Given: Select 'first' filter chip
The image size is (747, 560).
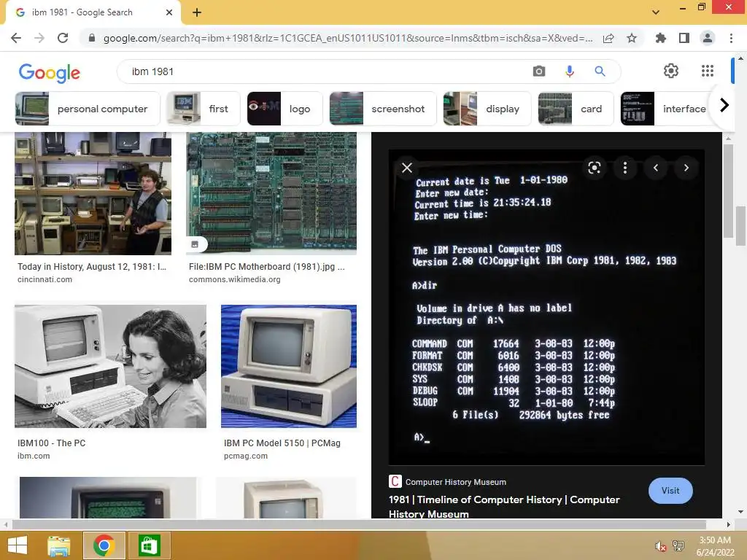Looking at the screenshot, I should (x=204, y=109).
